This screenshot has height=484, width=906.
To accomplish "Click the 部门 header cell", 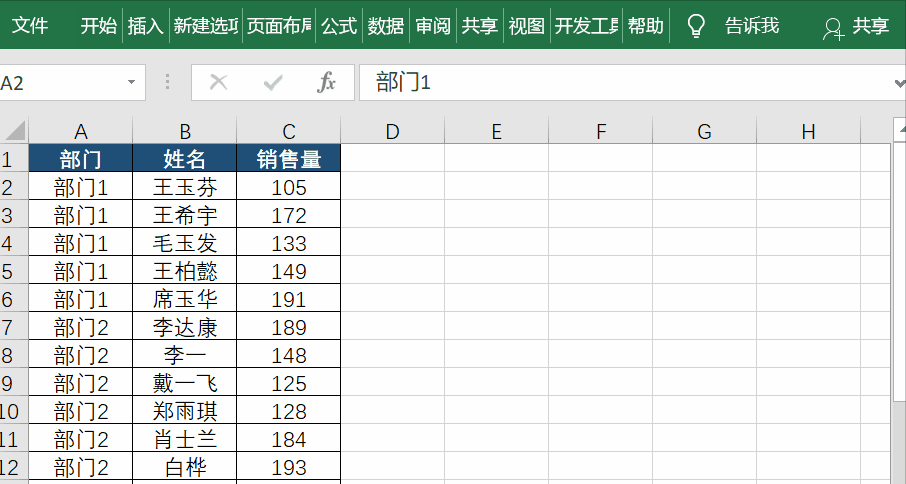I will click(x=81, y=159).
